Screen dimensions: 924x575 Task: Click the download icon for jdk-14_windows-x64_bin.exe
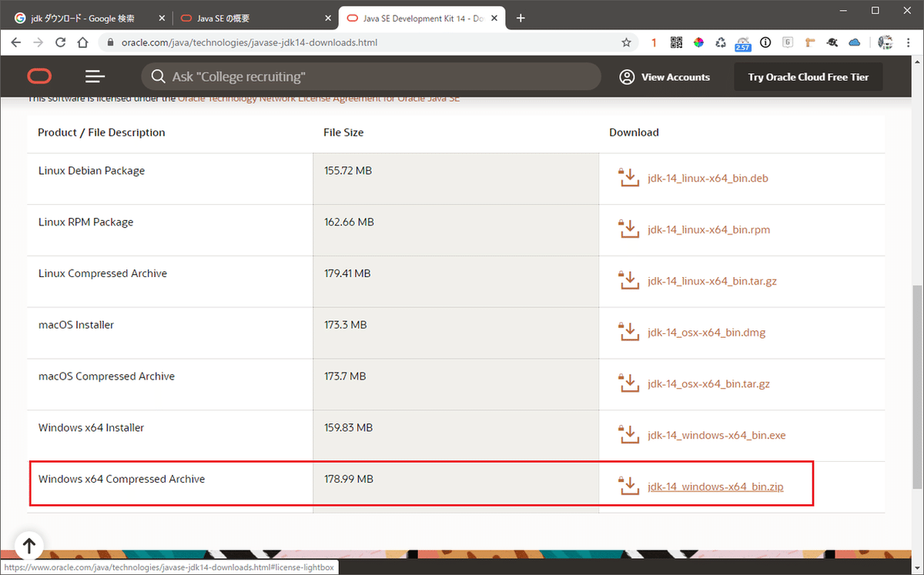point(629,435)
